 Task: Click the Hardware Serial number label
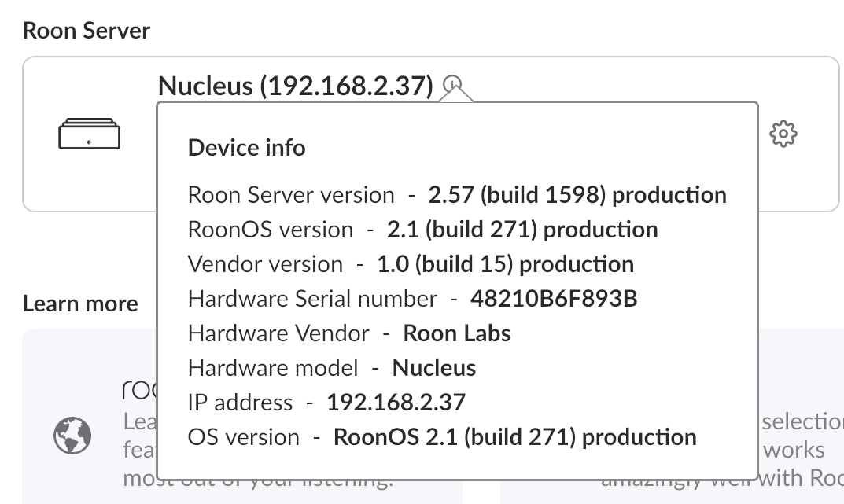[x=312, y=299]
